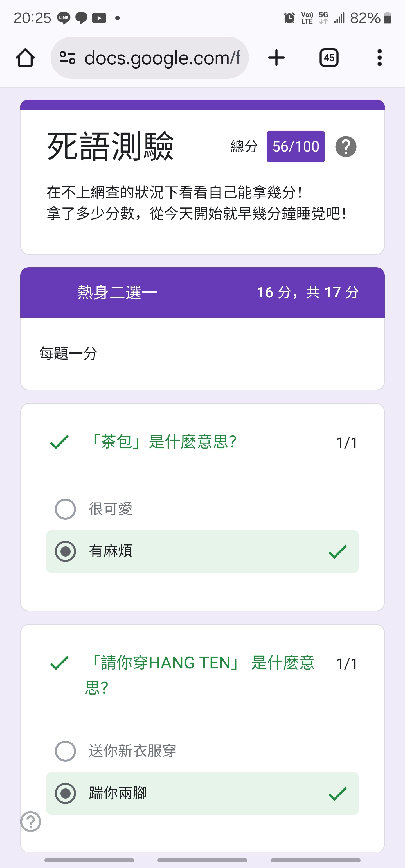Viewport: 405px width, 868px height.
Task: Tap the docs.google.com address bar
Action: (x=162, y=58)
